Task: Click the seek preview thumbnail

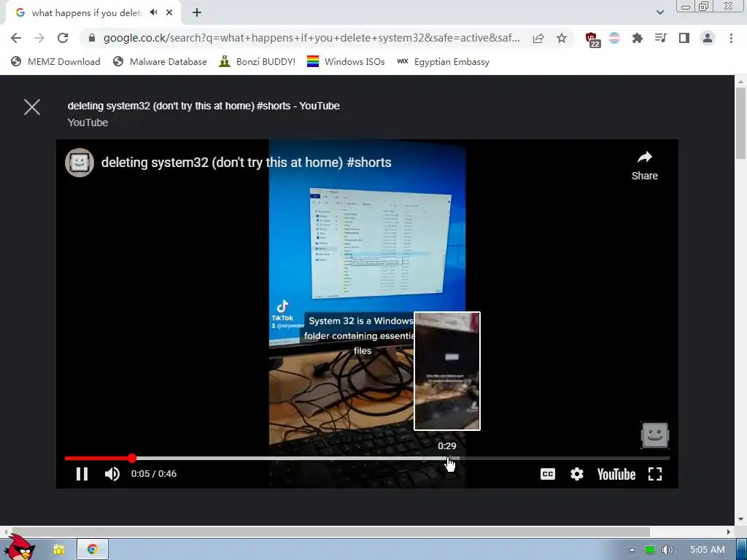Action: click(x=447, y=371)
